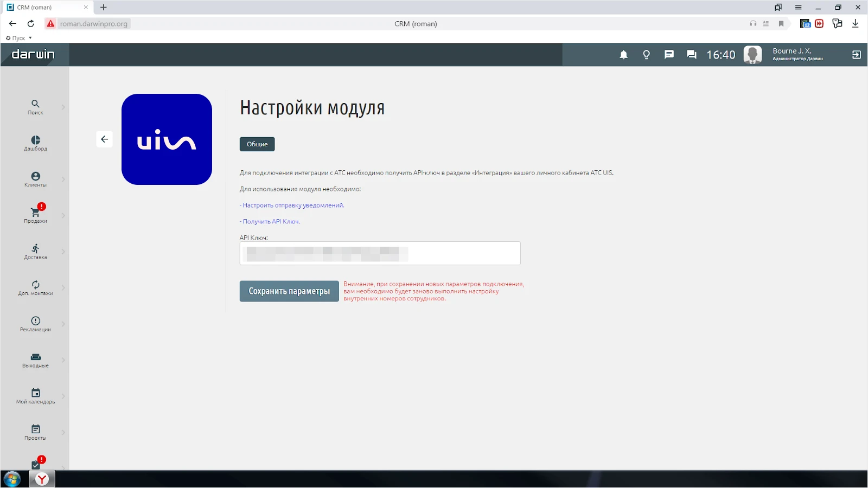Bookmark the page with the flag icon
Screen dimensions: 868x488
(x=781, y=23)
